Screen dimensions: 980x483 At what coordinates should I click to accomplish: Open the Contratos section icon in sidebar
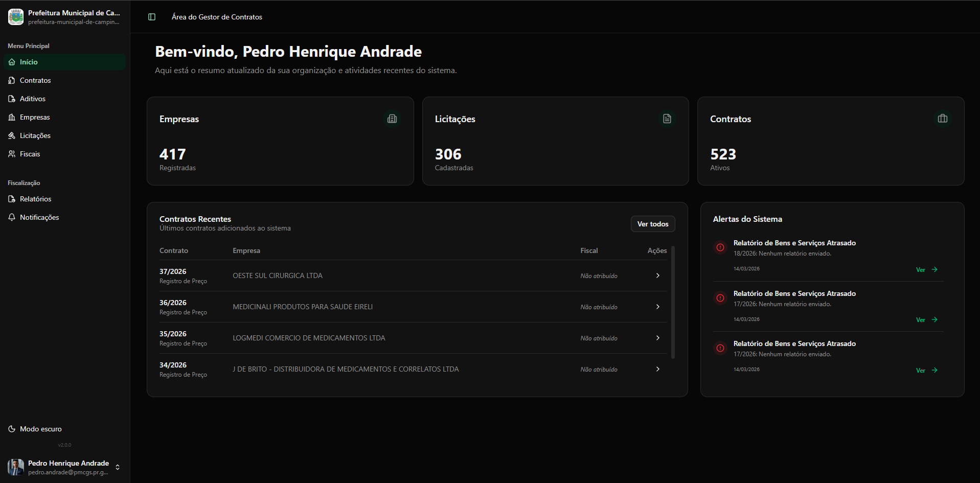(11, 80)
